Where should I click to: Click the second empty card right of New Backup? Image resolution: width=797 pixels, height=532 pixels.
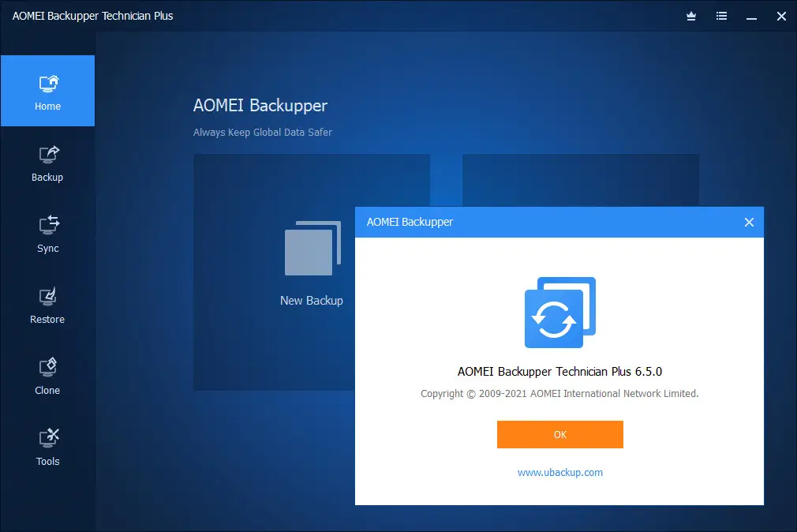pyautogui.click(x=581, y=181)
